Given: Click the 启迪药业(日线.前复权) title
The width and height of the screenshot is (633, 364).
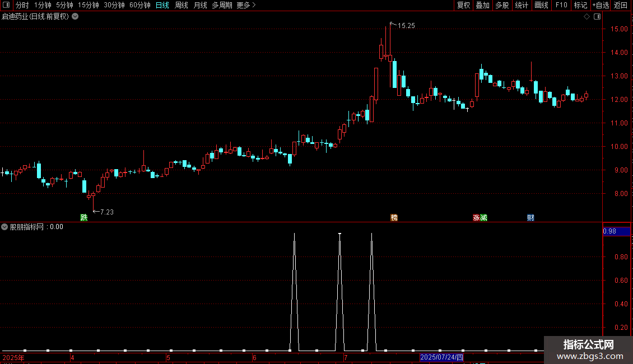Looking at the screenshot, I should [35, 17].
